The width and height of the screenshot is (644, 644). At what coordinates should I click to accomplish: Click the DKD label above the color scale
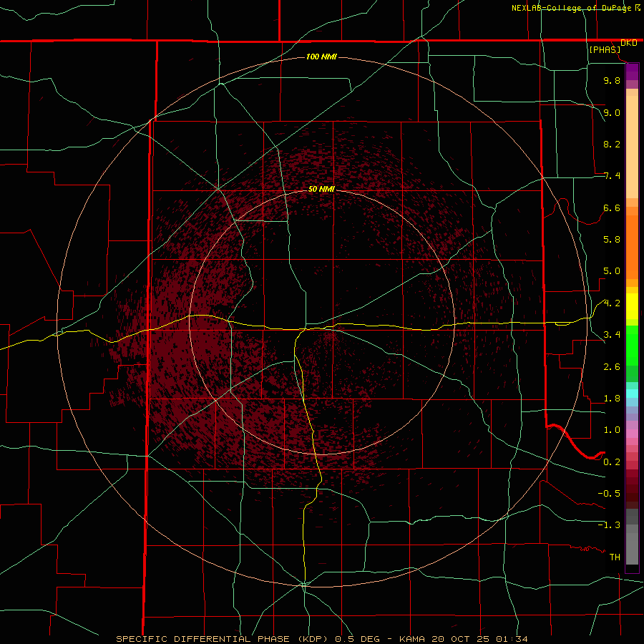(628, 43)
